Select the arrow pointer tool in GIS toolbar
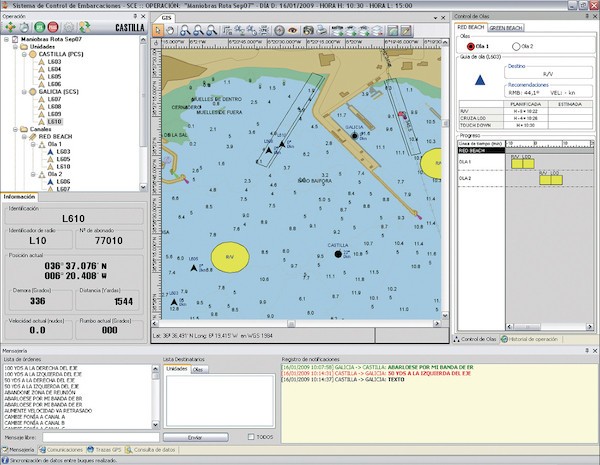This screenshot has height=465, width=600. point(158,30)
